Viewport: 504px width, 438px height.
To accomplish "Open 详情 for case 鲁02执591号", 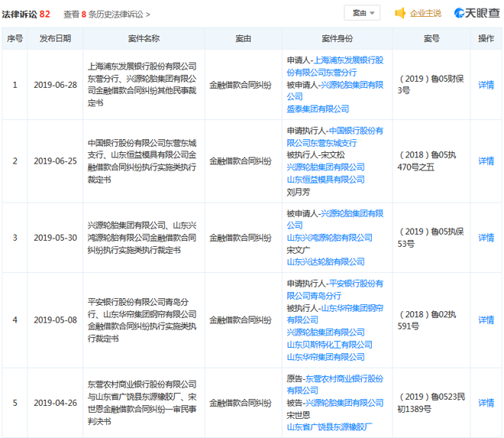I will (x=486, y=320).
